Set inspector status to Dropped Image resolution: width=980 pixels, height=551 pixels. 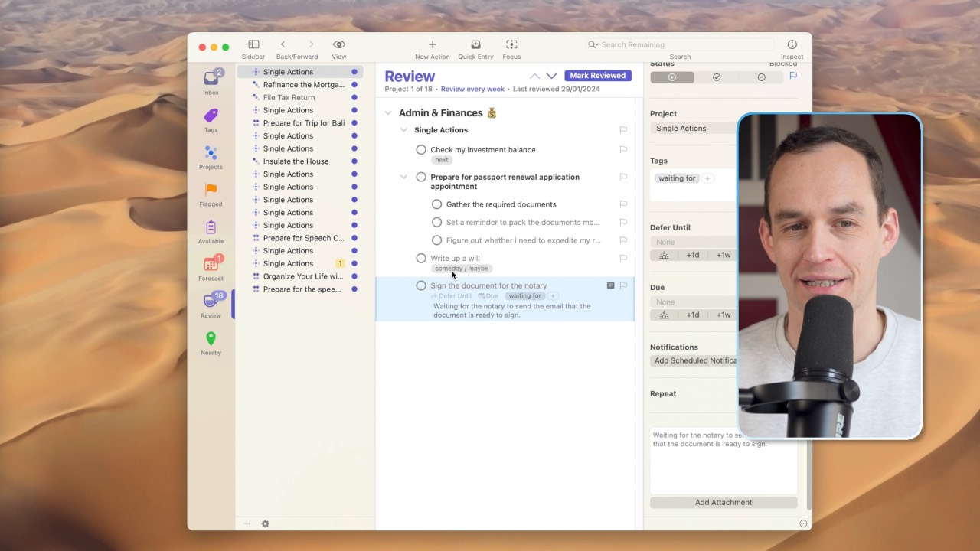(761, 77)
